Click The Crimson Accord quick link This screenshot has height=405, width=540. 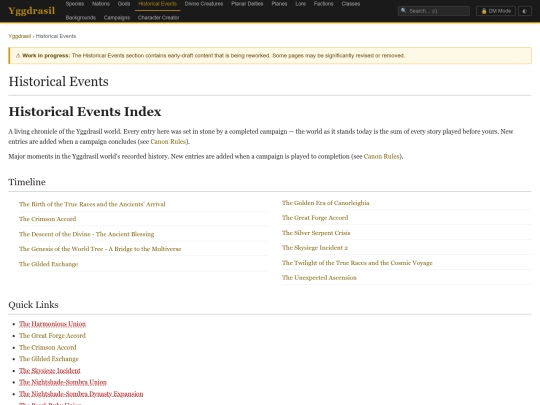48,347
